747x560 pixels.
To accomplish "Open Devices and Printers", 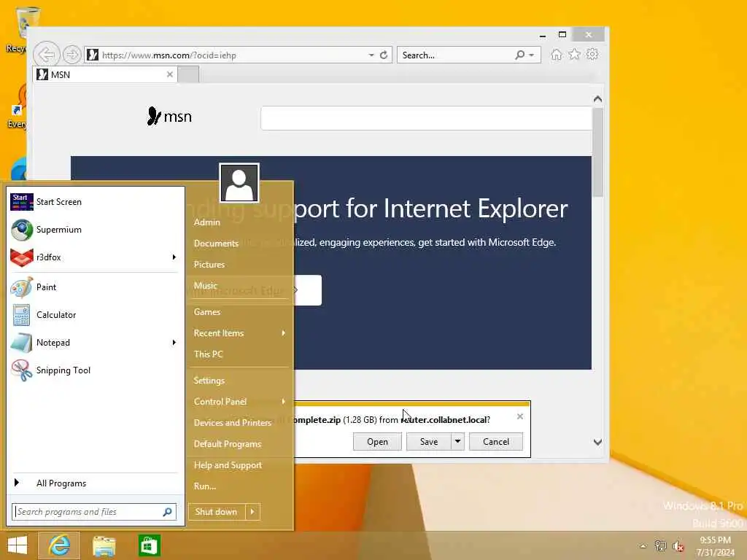I will (x=233, y=423).
